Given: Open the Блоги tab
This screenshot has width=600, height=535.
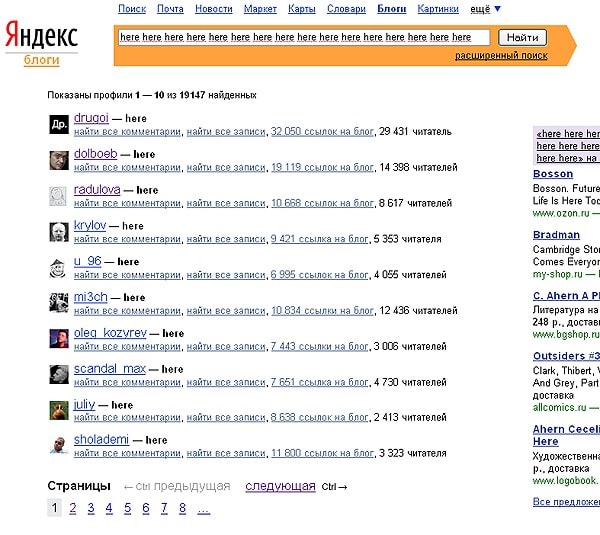Looking at the screenshot, I should pyautogui.click(x=392, y=9).
